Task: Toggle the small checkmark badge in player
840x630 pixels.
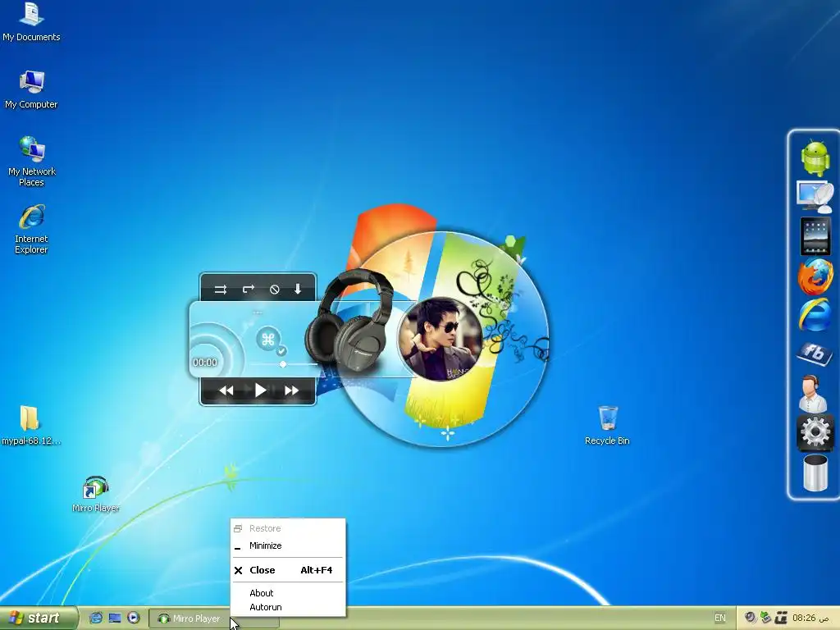Action: click(x=281, y=351)
